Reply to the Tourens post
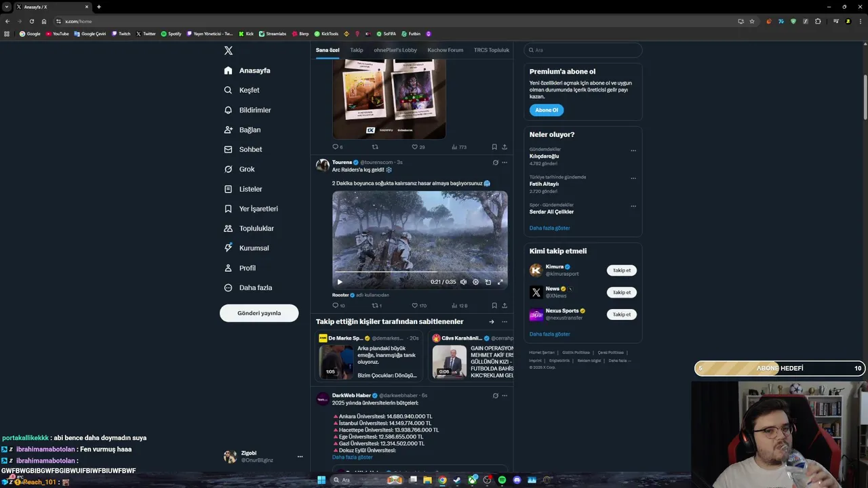The width and height of the screenshot is (868, 488). click(x=338, y=306)
